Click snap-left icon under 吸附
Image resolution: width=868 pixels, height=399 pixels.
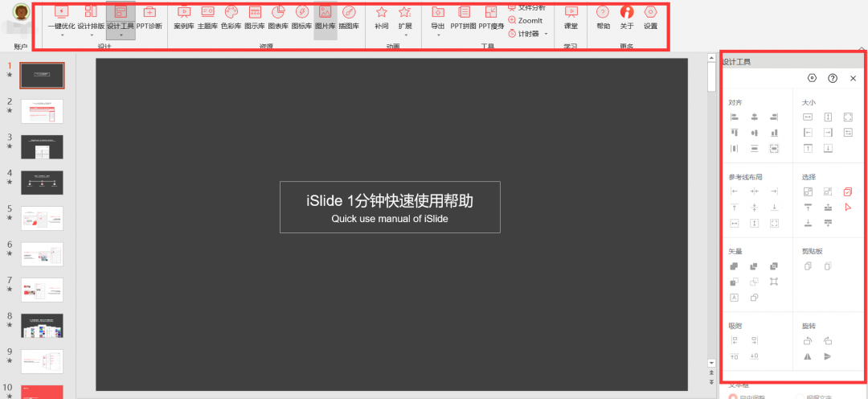pyautogui.click(x=735, y=341)
